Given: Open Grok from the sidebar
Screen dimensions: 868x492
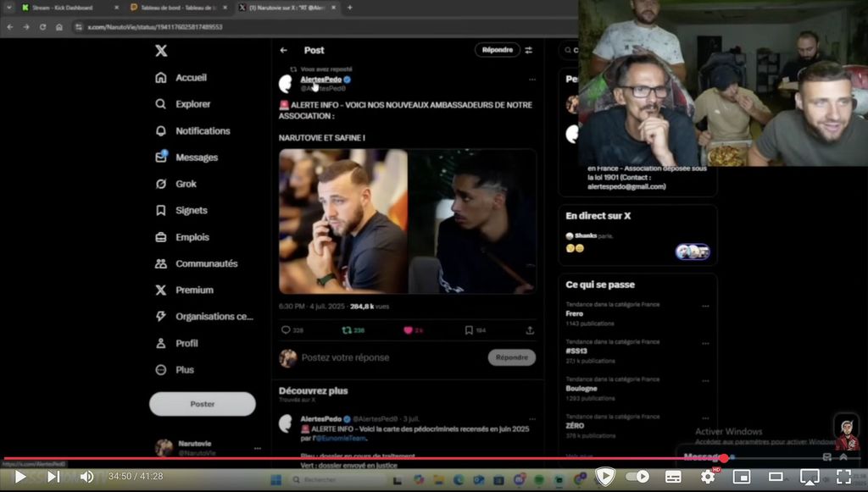Looking at the screenshot, I should [176, 184].
